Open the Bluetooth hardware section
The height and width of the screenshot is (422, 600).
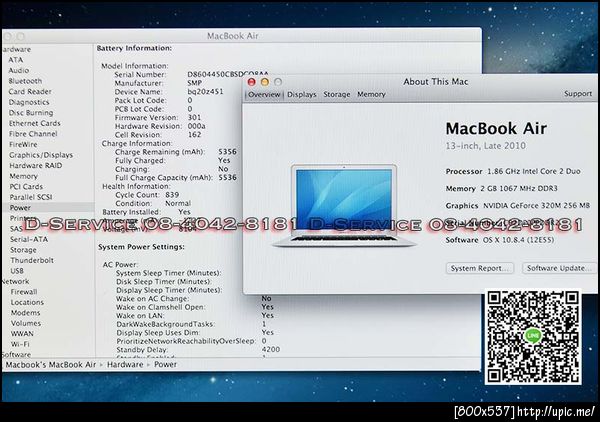click(25, 81)
